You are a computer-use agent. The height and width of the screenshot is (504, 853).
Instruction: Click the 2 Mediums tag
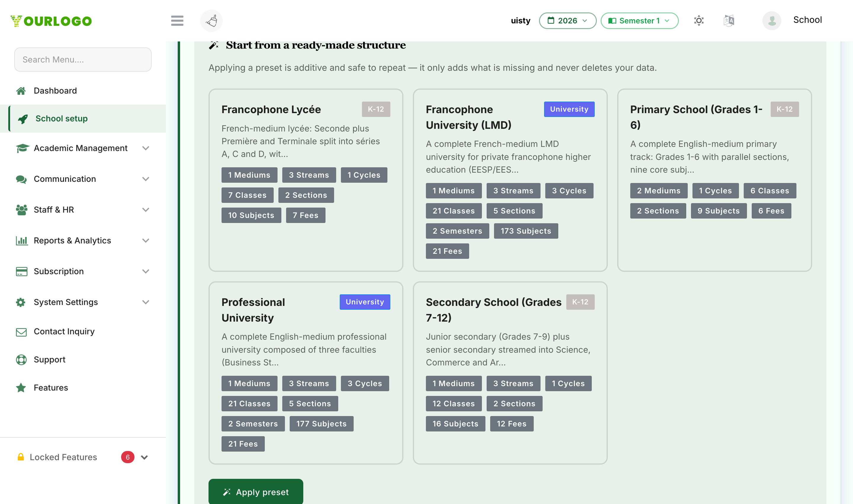pos(659,191)
